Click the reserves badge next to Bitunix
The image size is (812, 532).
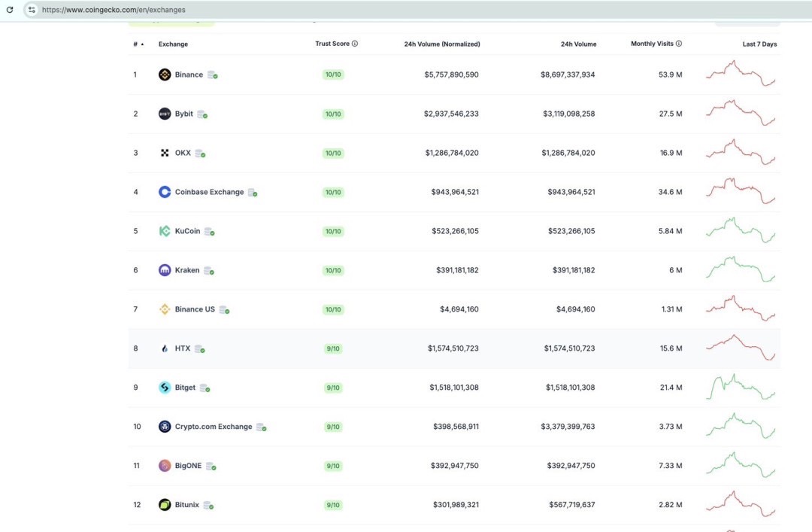point(208,505)
